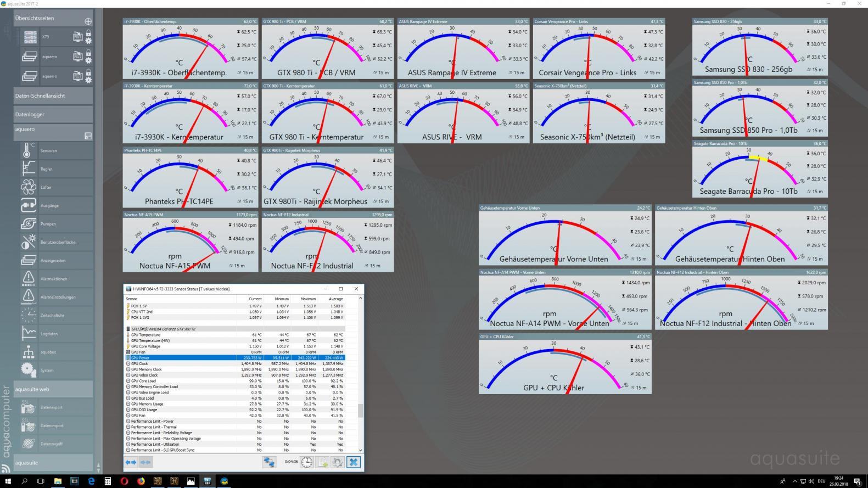Open the Anzeigeseiten display pages entry

pyautogui.click(x=57, y=260)
